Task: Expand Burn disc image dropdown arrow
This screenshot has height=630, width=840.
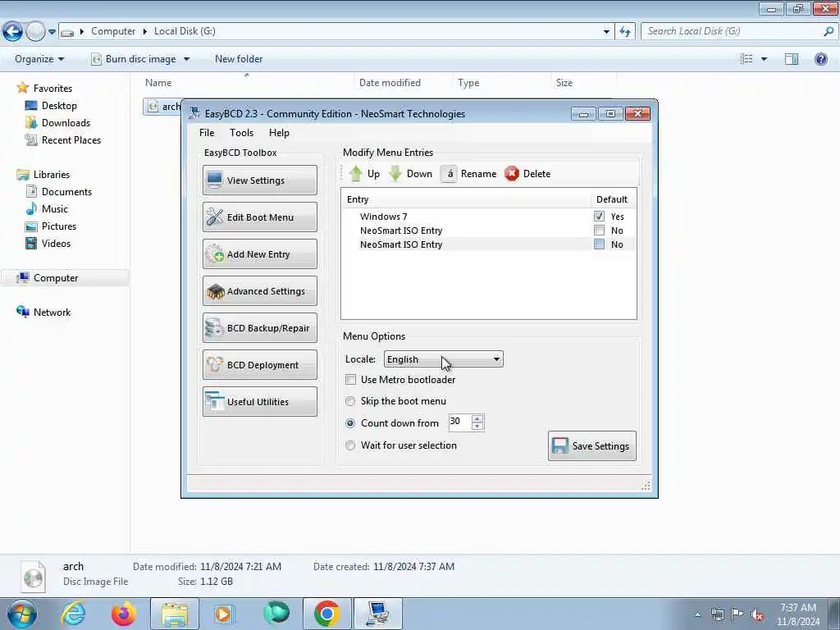Action: (186, 59)
